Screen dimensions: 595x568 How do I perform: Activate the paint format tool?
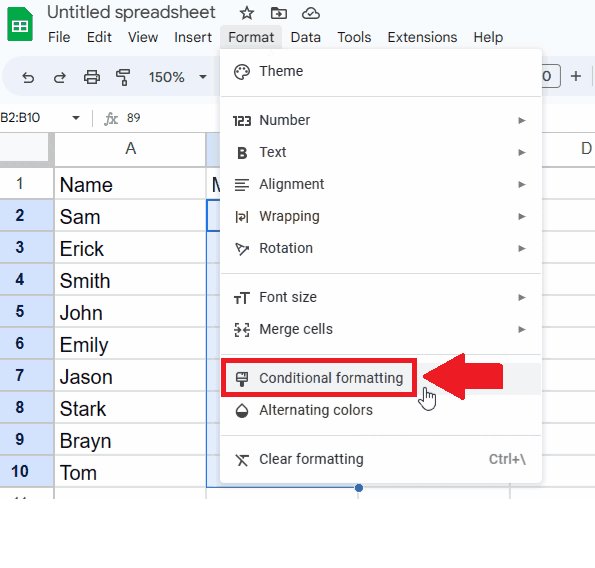pos(123,77)
